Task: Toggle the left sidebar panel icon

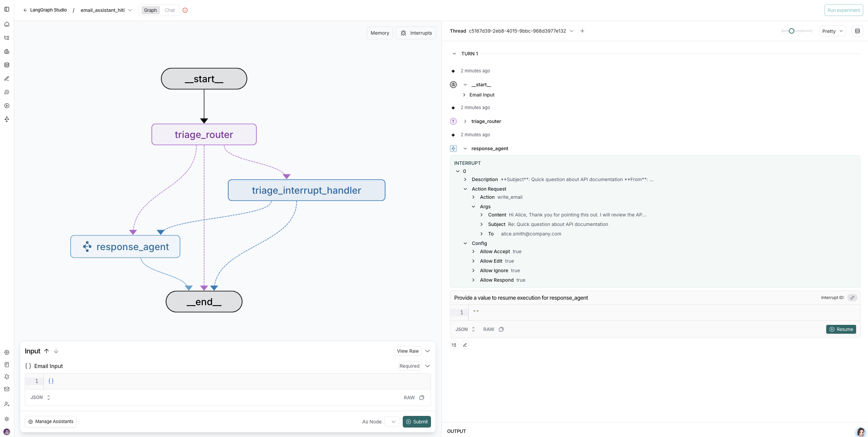Action: point(7,9)
